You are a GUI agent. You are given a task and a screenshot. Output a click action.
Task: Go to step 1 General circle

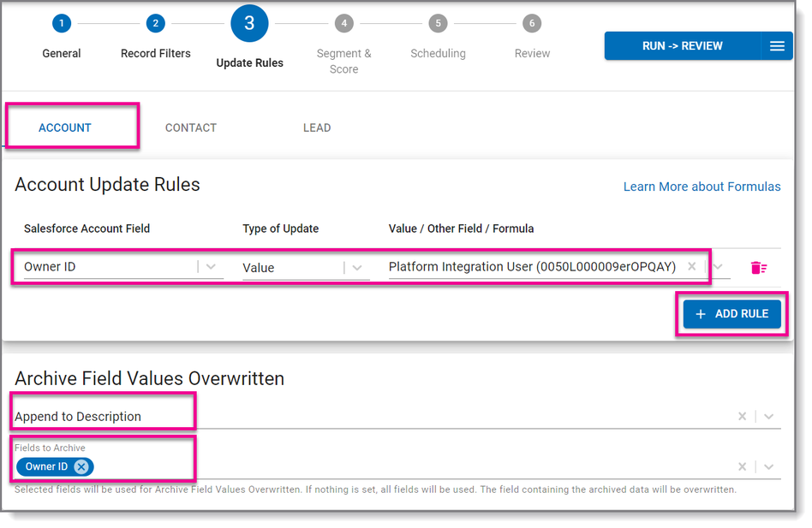[x=62, y=23]
